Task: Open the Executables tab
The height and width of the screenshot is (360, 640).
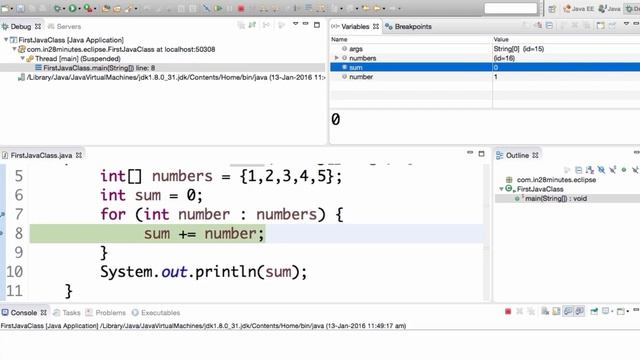Action: [156, 313]
